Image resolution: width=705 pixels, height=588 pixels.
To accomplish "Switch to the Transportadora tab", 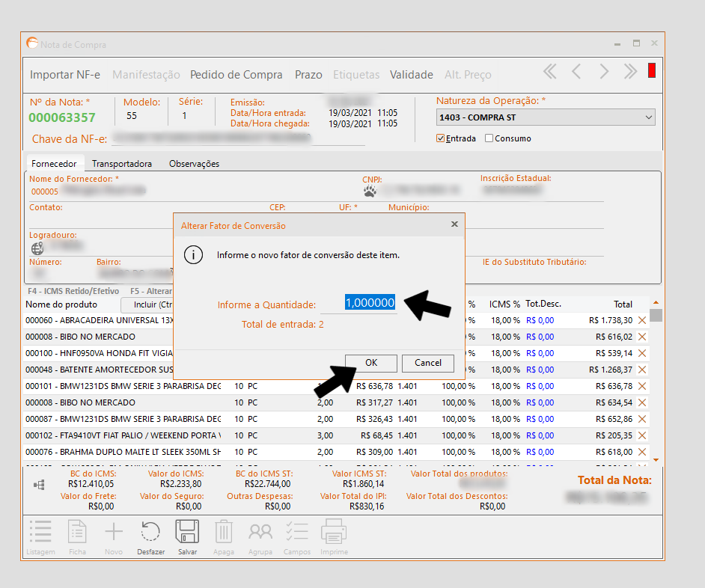I will 122,164.
